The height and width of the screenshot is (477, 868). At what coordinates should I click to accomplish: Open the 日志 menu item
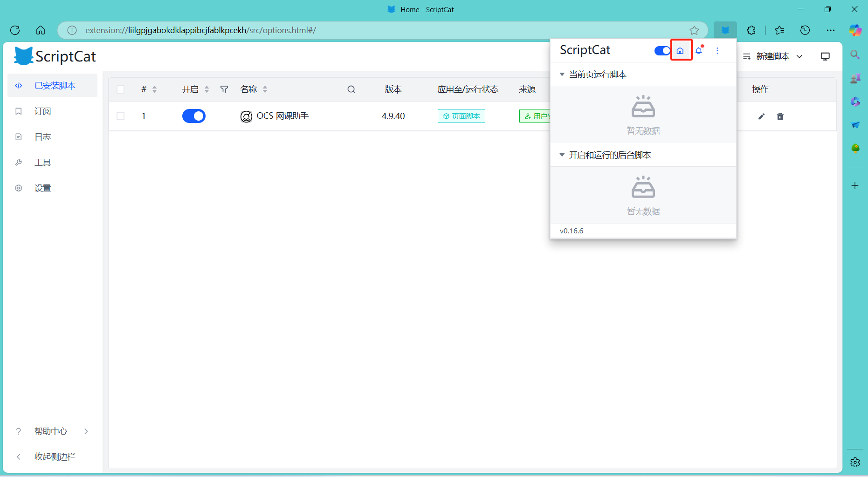pos(52,136)
